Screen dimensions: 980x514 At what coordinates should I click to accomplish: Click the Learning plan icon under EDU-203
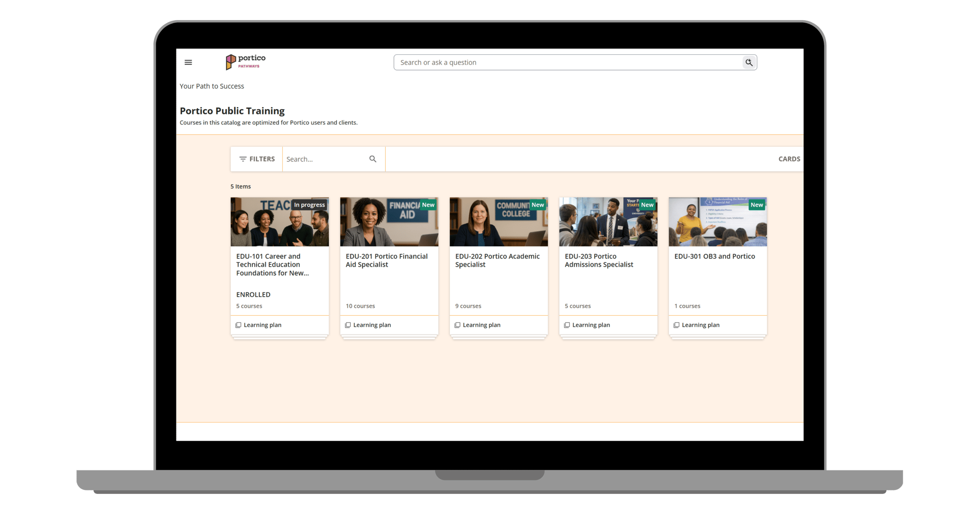coord(567,325)
